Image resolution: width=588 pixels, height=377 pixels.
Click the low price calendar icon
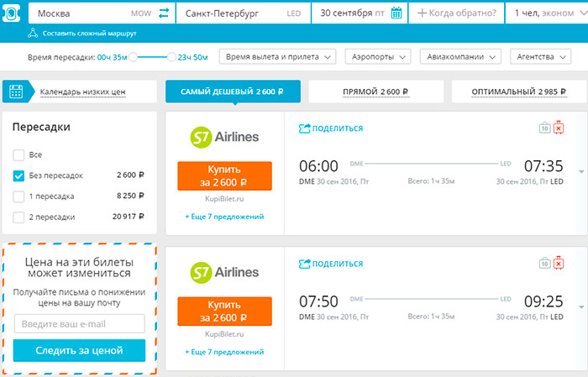coord(16,92)
